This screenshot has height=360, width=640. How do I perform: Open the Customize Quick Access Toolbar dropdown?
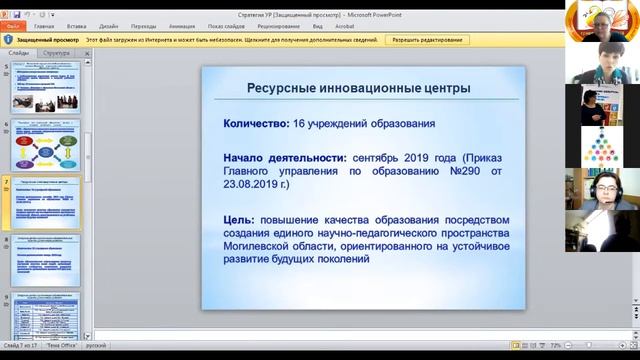click(53, 15)
